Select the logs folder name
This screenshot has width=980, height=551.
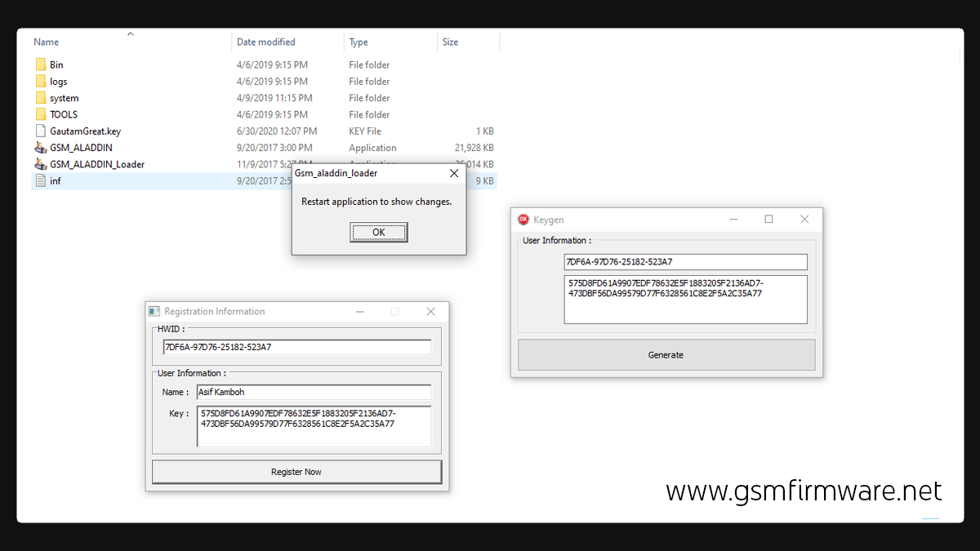pyautogui.click(x=59, y=82)
